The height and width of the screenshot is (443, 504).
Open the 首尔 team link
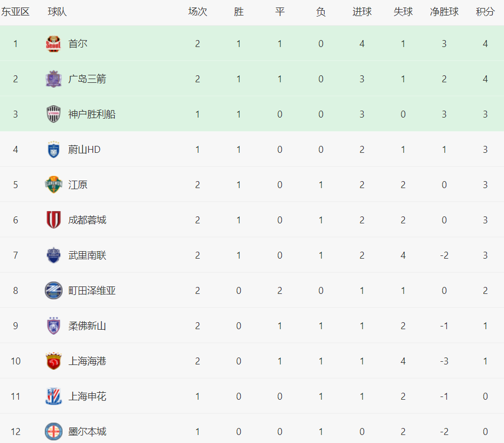[x=78, y=44]
